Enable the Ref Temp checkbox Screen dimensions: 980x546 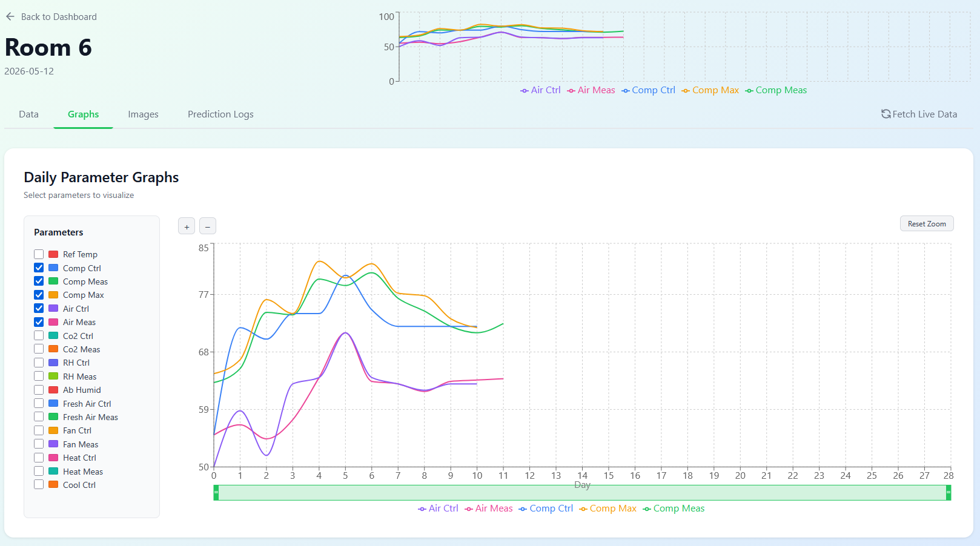[x=39, y=254]
